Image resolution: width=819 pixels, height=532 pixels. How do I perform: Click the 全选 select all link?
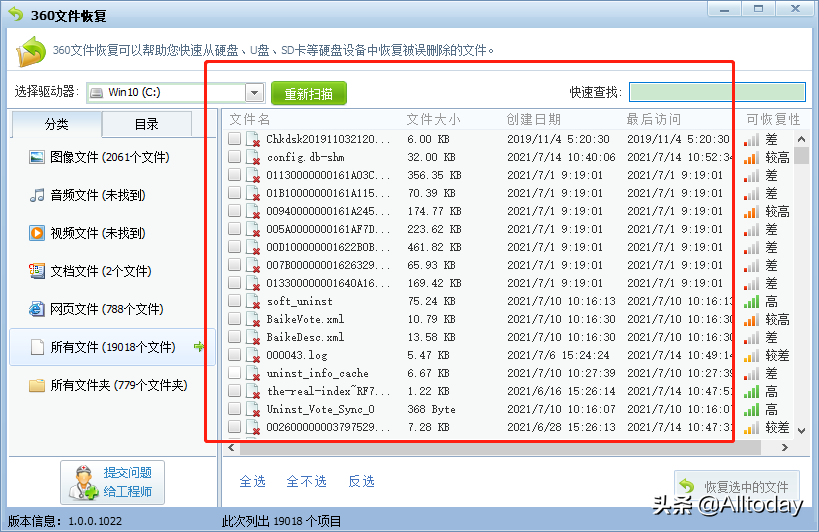click(252, 481)
